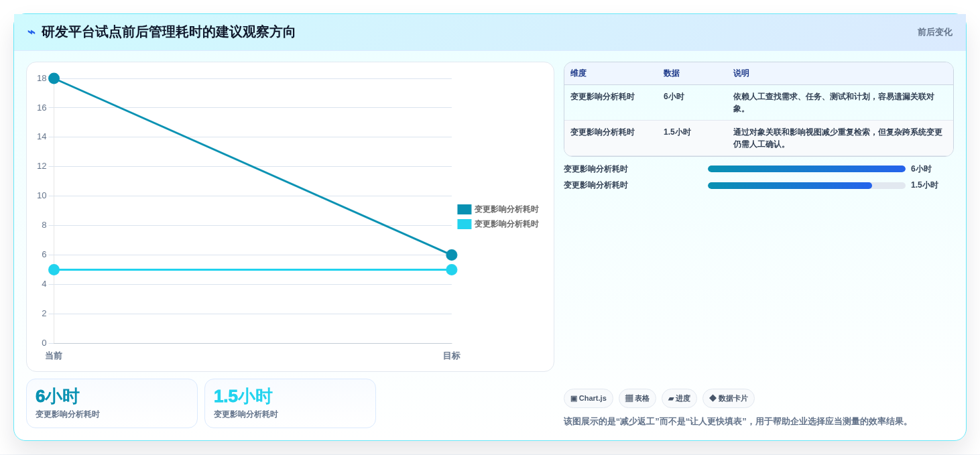Click the 前后变化 label in header
The image size is (980, 455).
tap(934, 32)
